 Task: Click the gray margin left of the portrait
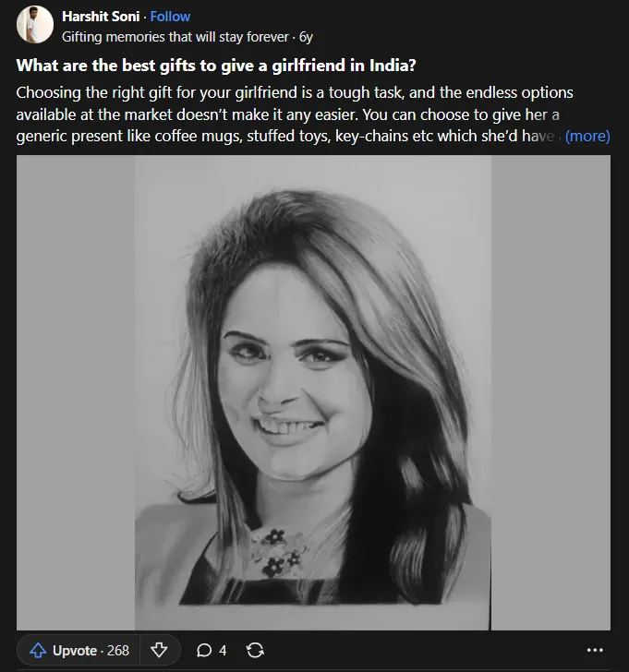click(76, 392)
